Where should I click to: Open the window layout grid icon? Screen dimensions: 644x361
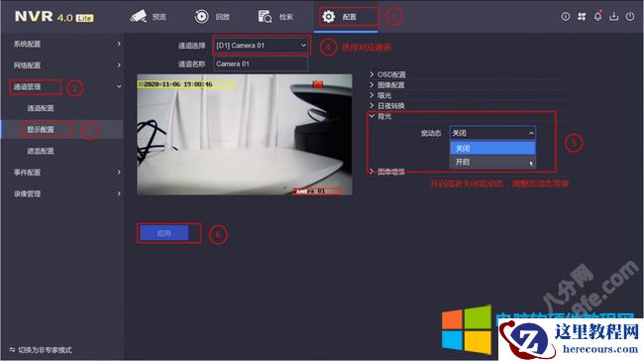(582, 17)
